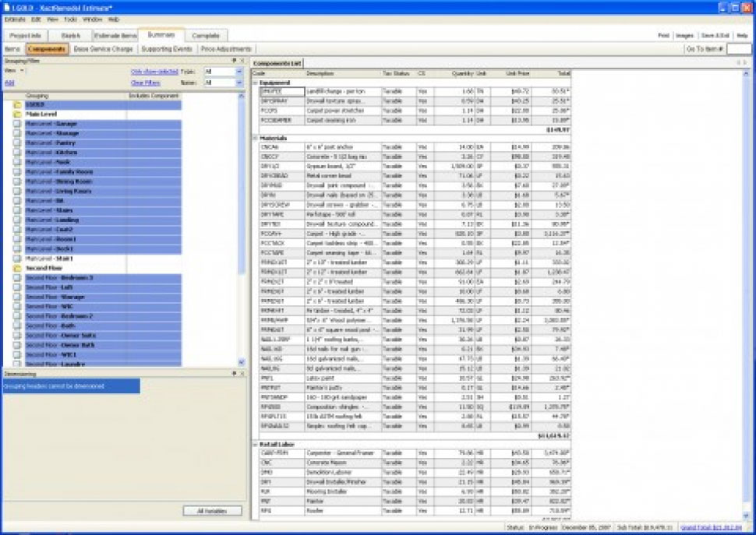Click the Only show selected link
The height and width of the screenshot is (535, 756).
point(154,72)
